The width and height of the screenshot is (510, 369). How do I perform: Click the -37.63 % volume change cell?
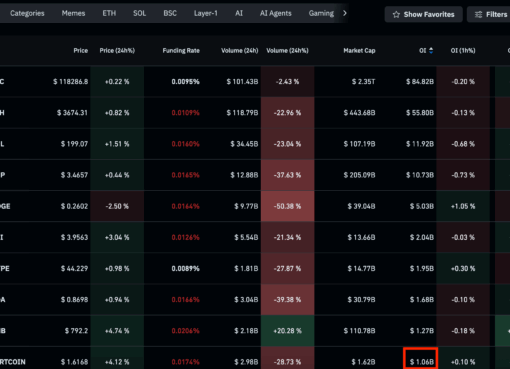[287, 175]
